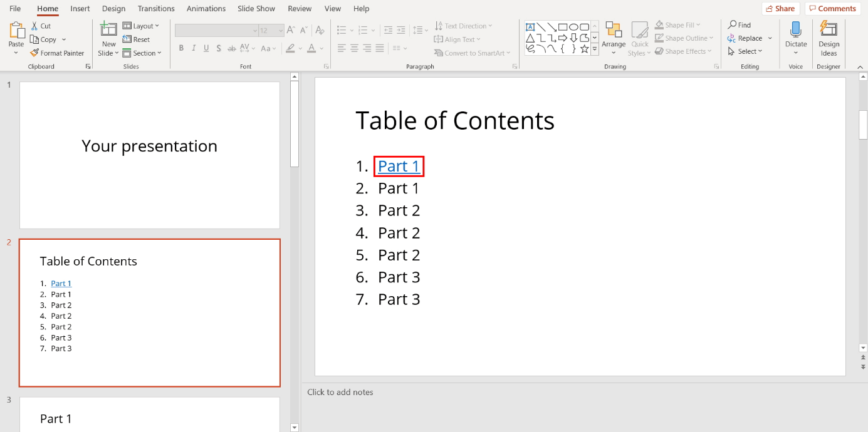Image resolution: width=868 pixels, height=432 pixels.
Task: Insert an Oval shape
Action: pyautogui.click(x=573, y=26)
